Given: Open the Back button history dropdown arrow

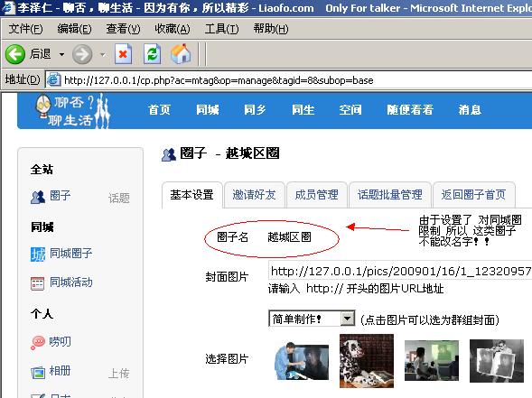Looking at the screenshot, I should click(61, 54).
